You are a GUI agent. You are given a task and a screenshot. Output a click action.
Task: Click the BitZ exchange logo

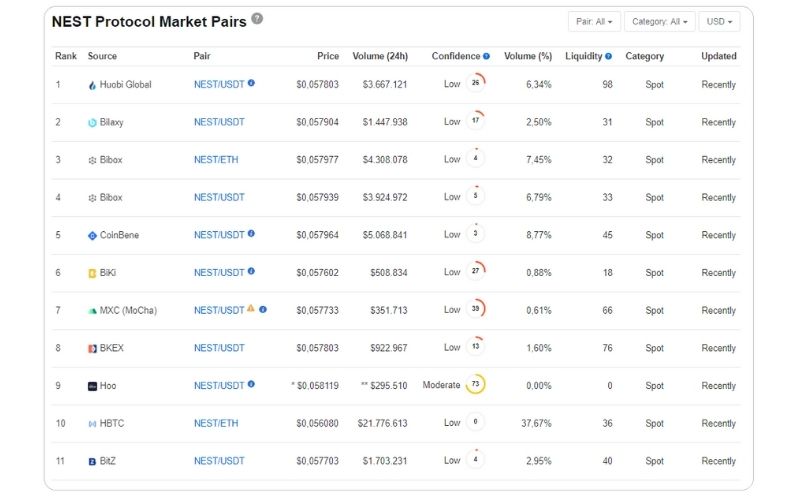(x=92, y=462)
